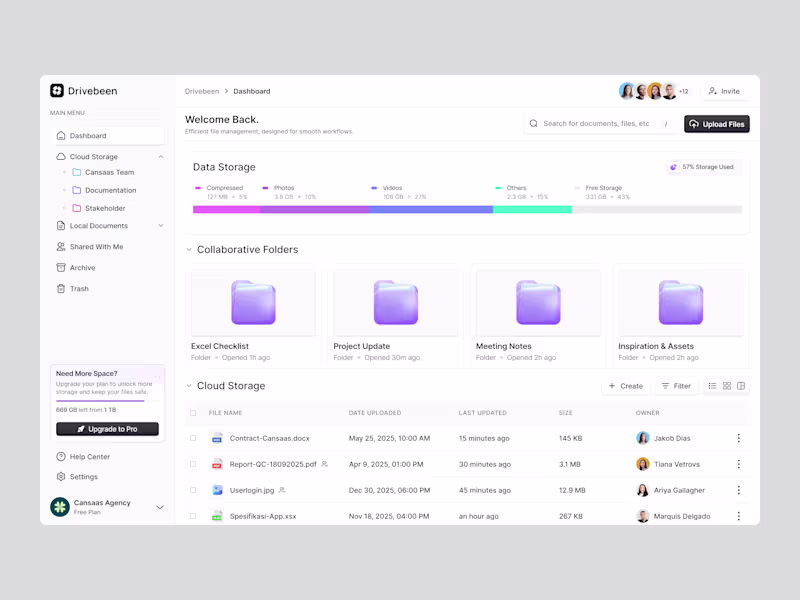
Task: Click Upgrade to Pro
Action: (x=107, y=427)
